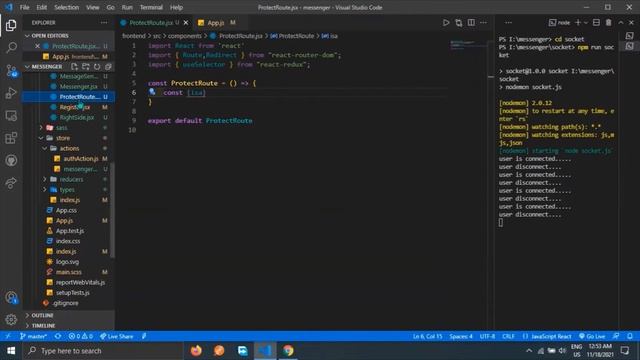
Task: Open the Selection menu
Action: [67, 7]
